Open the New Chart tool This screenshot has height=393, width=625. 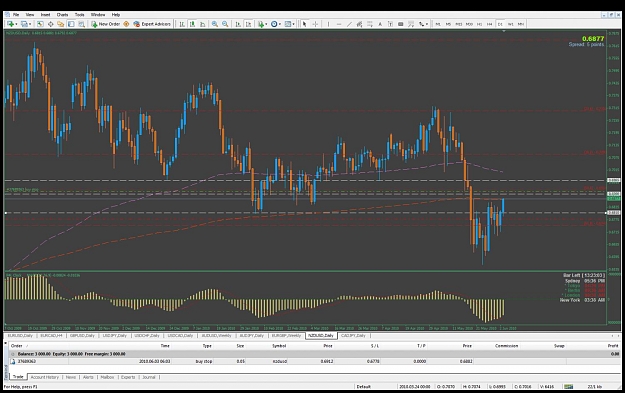[x=10, y=24]
